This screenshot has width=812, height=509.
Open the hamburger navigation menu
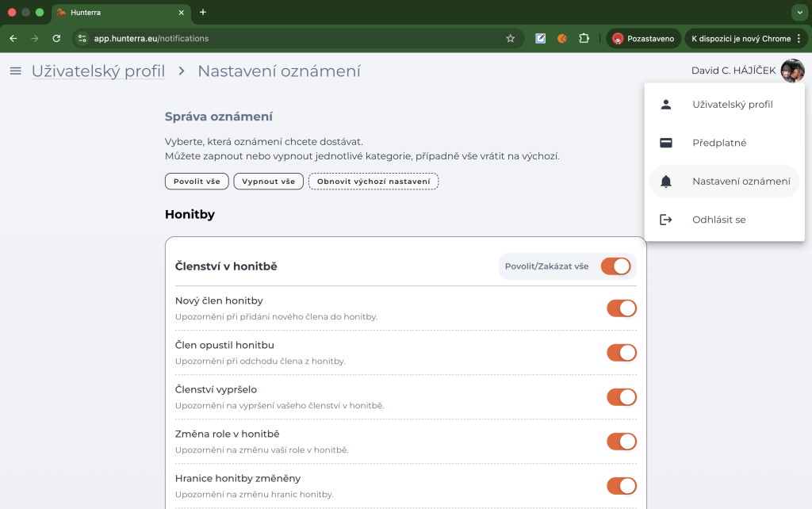click(x=15, y=71)
